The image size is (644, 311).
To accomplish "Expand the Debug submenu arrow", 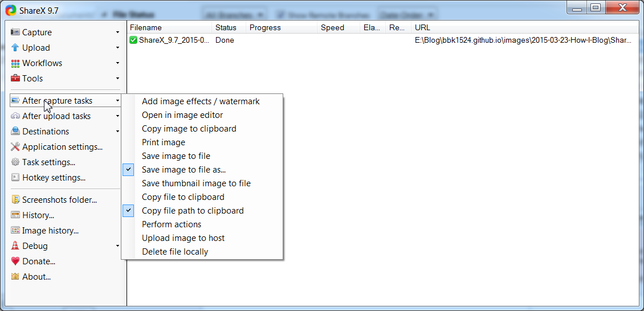I will coord(117,246).
